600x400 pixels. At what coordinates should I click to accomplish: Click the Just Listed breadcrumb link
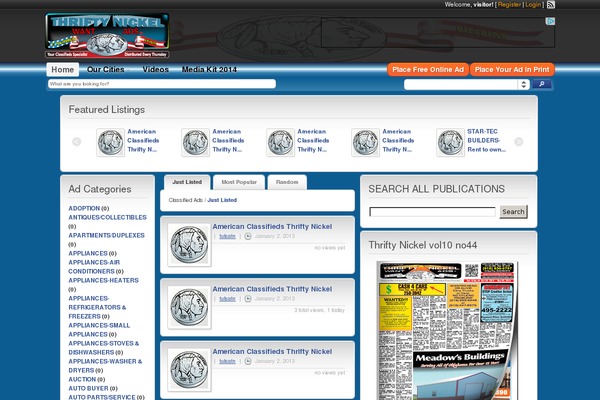coord(222,200)
